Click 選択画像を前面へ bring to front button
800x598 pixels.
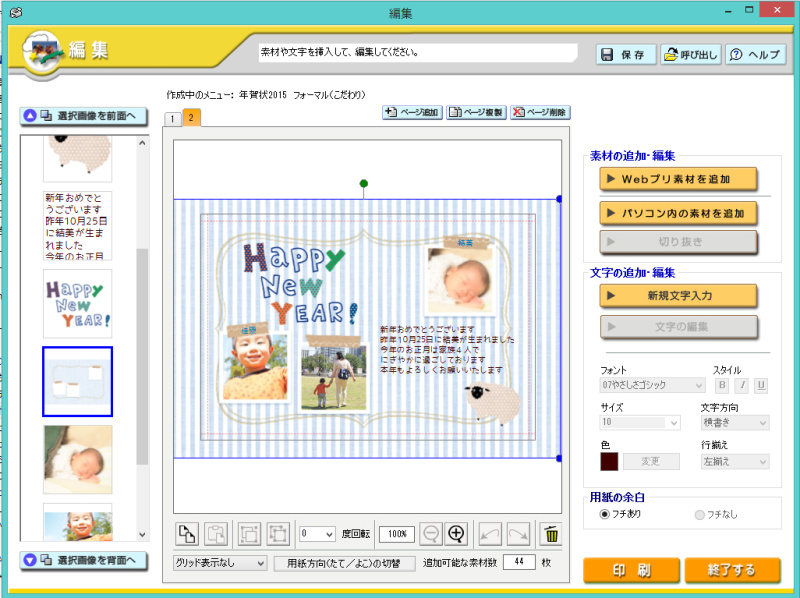coord(84,116)
